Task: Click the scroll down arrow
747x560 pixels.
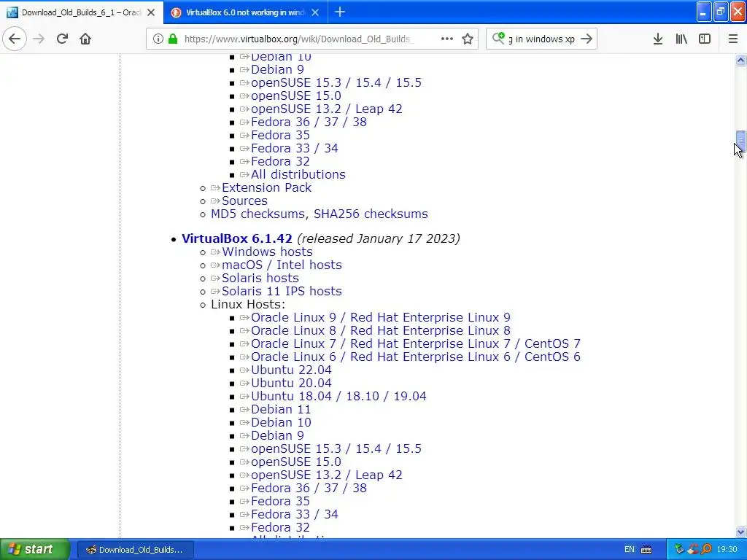Action: click(x=740, y=532)
